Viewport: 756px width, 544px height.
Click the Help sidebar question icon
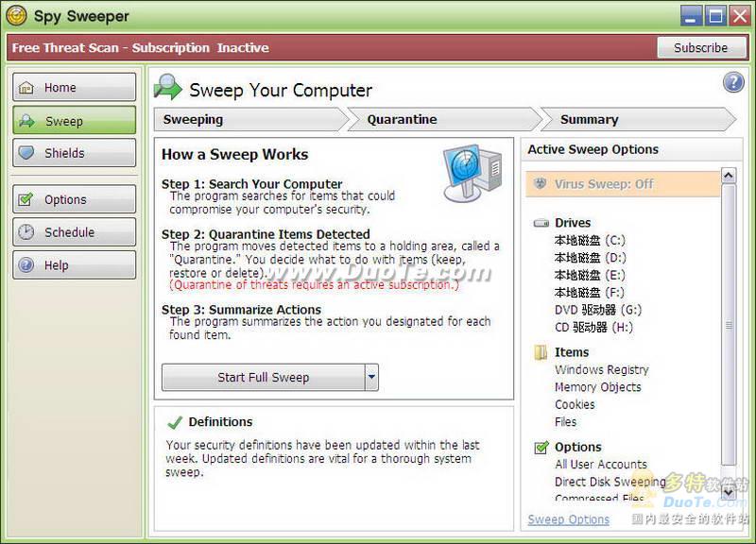coord(26,264)
